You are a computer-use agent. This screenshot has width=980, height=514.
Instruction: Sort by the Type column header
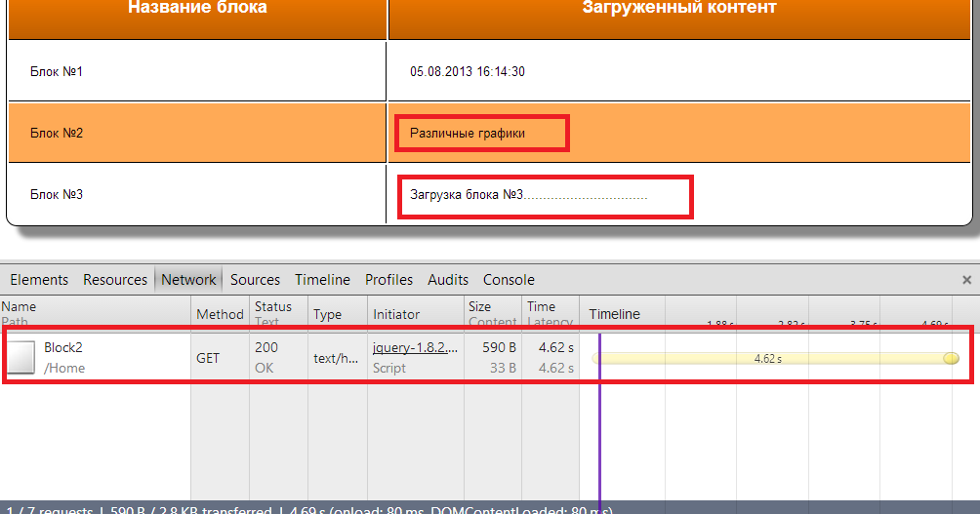(338, 313)
